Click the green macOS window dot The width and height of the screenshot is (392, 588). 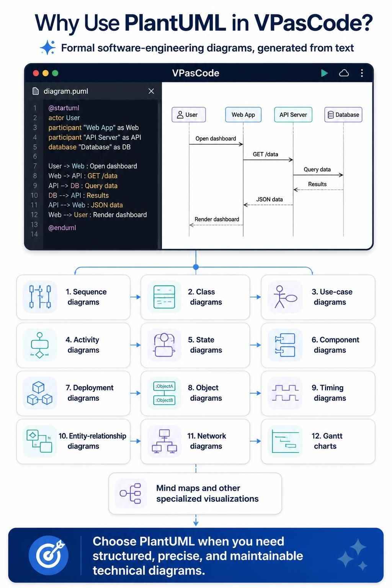(55, 73)
